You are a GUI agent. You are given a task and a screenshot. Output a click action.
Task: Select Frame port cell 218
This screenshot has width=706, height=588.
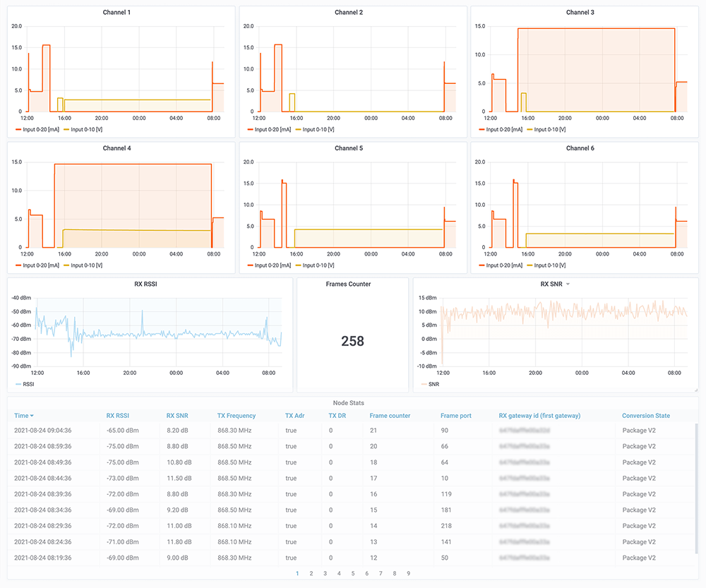click(x=446, y=526)
